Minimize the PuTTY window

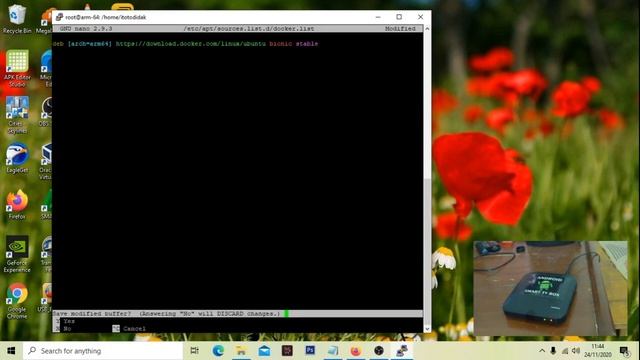click(378, 17)
